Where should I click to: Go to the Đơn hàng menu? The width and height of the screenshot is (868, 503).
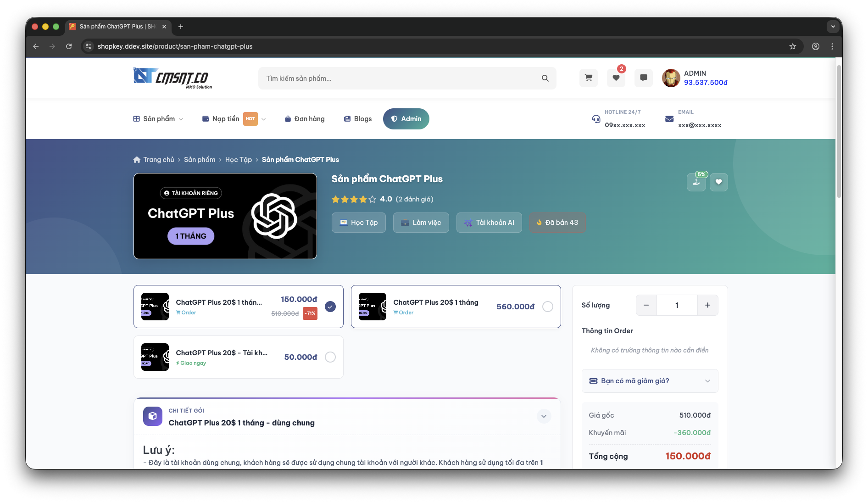305,119
